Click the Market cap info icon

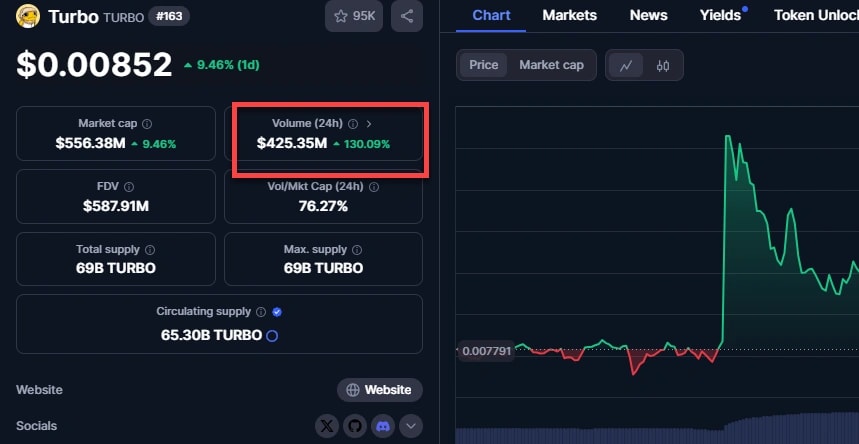(147, 124)
